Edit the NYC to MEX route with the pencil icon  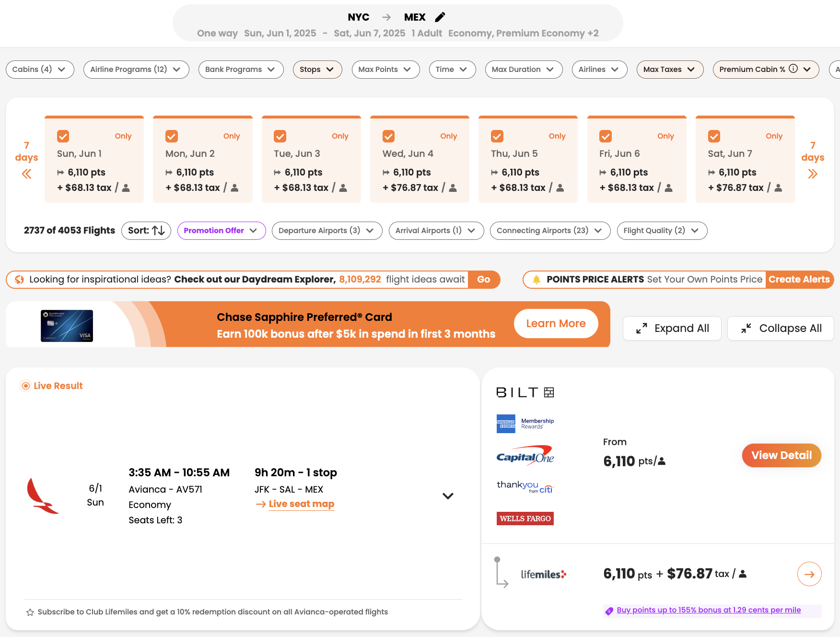pos(440,17)
